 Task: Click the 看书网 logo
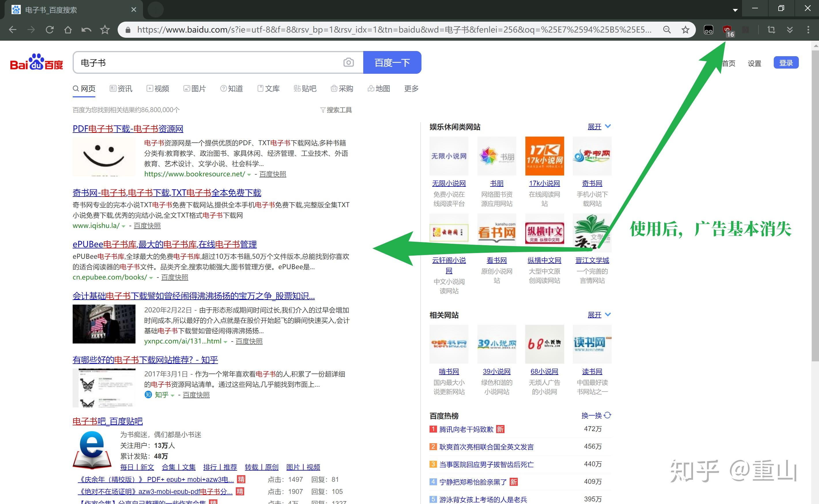(497, 233)
